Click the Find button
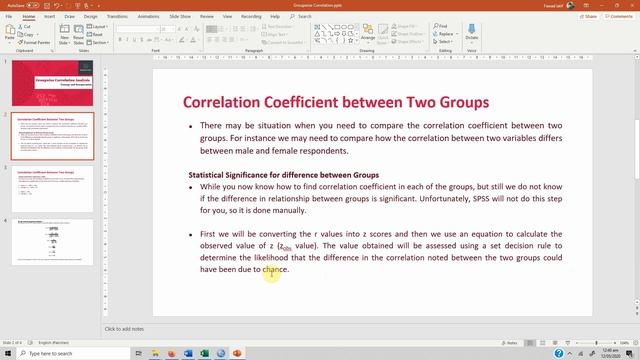The width and height of the screenshot is (640, 360). pos(440,26)
